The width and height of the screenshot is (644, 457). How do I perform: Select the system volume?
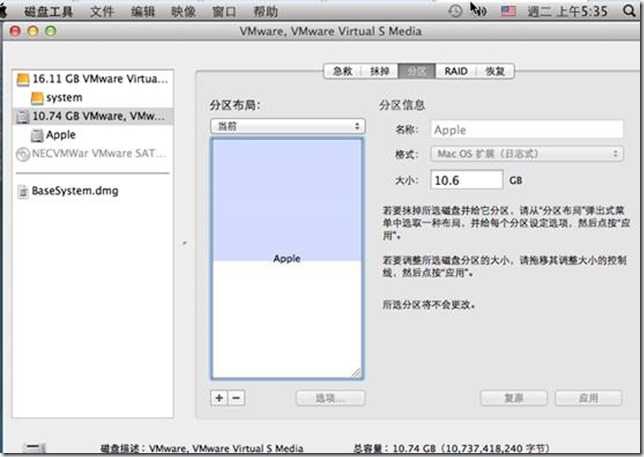(x=93, y=98)
